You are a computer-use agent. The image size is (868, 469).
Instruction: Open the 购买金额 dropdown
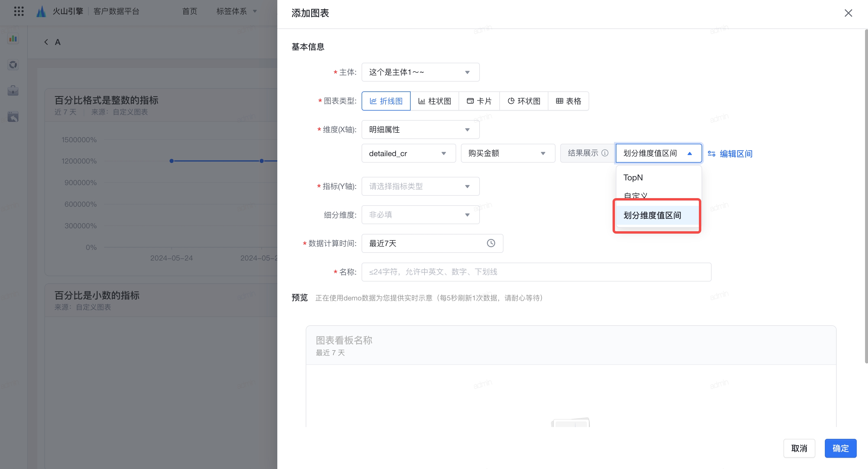point(508,153)
